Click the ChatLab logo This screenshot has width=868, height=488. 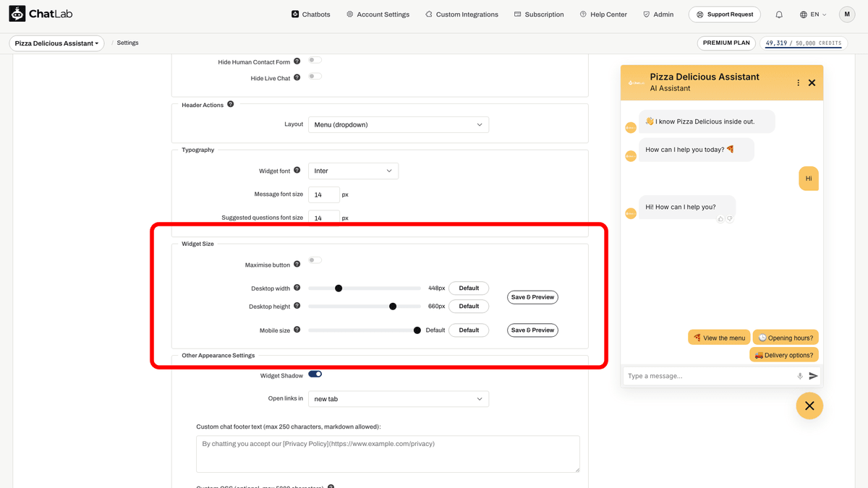41,14
